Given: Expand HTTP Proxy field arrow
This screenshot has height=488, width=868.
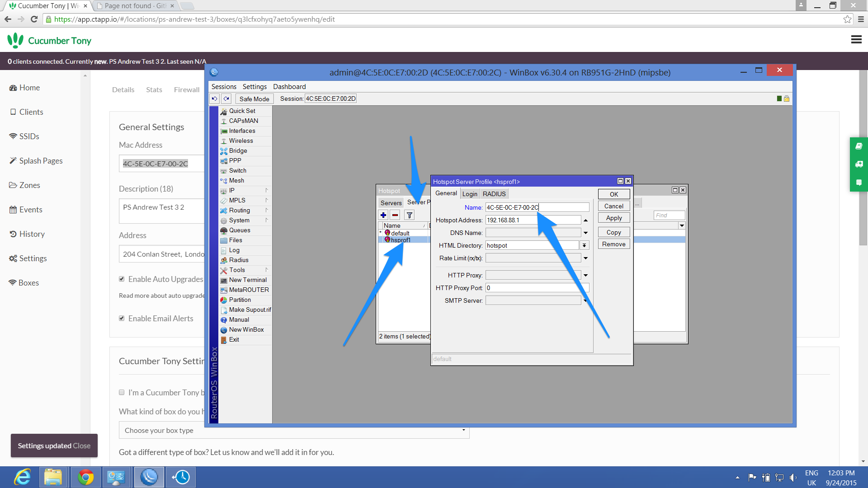Looking at the screenshot, I should [585, 275].
